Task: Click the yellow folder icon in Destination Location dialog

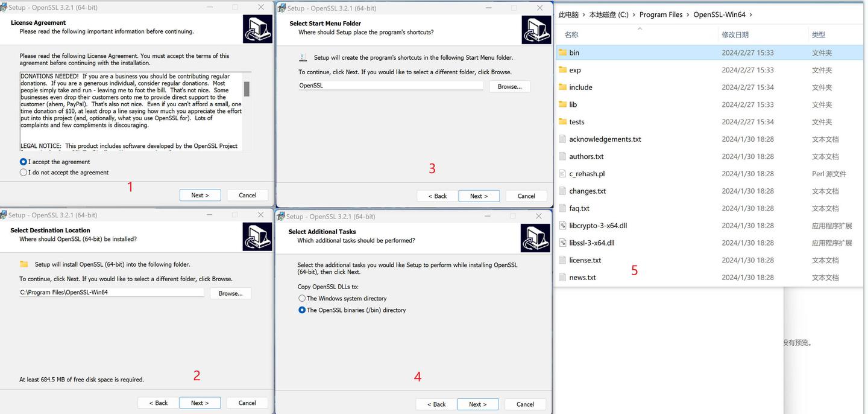Action: [x=24, y=264]
